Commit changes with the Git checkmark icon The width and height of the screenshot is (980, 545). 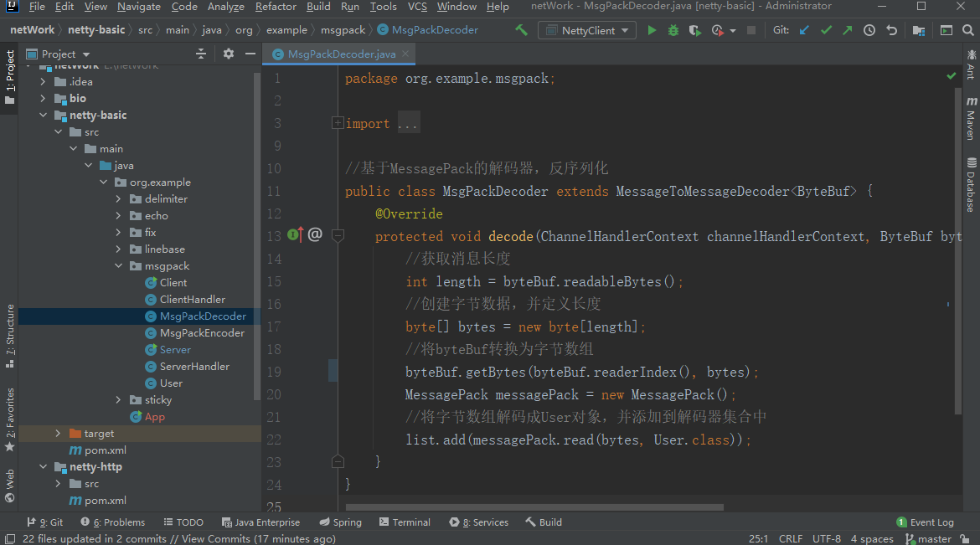pos(826,30)
